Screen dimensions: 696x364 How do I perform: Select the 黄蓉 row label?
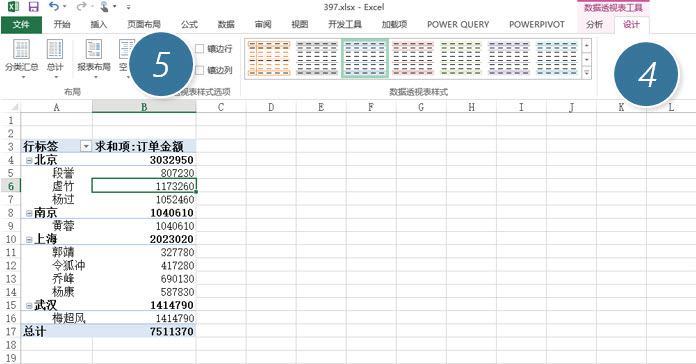point(63,226)
